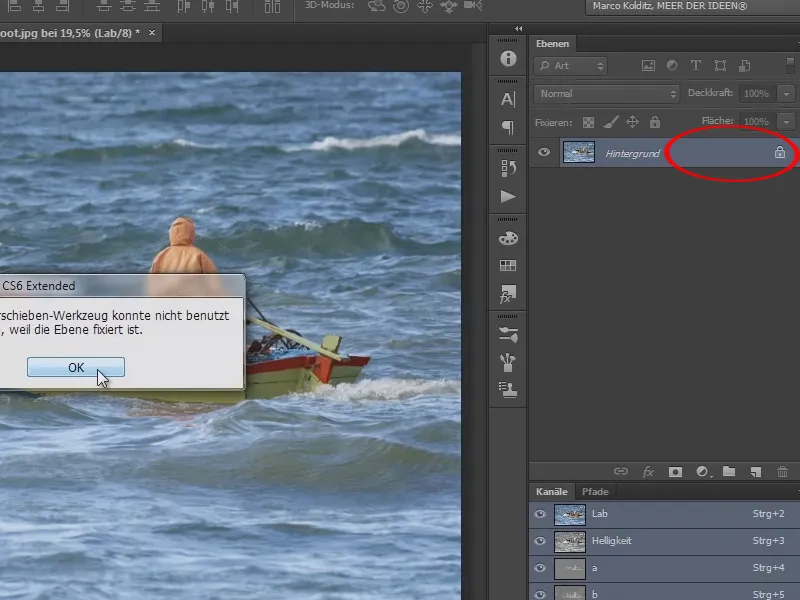The height and width of the screenshot is (600, 800).
Task: Select 3D roll mode icon
Action: point(401,6)
